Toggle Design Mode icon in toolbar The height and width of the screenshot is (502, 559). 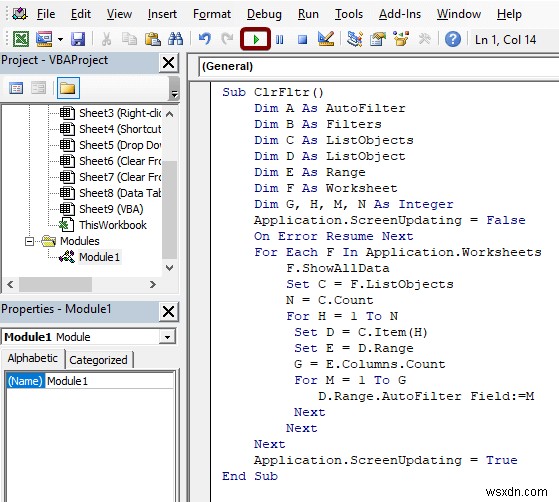[325, 39]
